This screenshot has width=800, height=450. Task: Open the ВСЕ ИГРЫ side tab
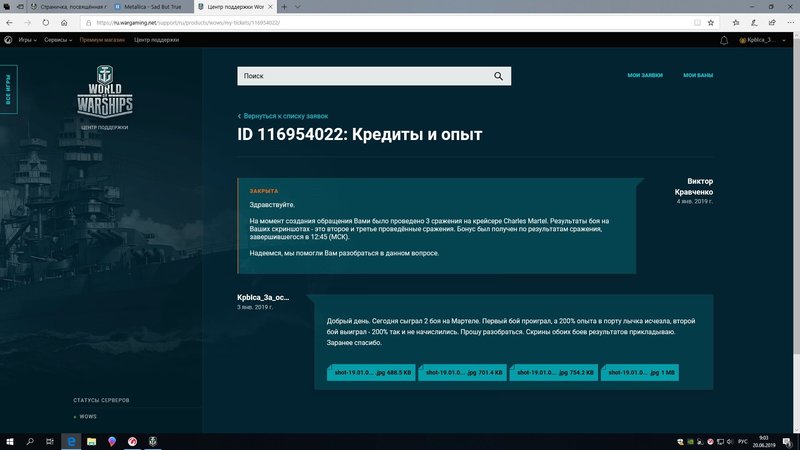tap(9, 89)
